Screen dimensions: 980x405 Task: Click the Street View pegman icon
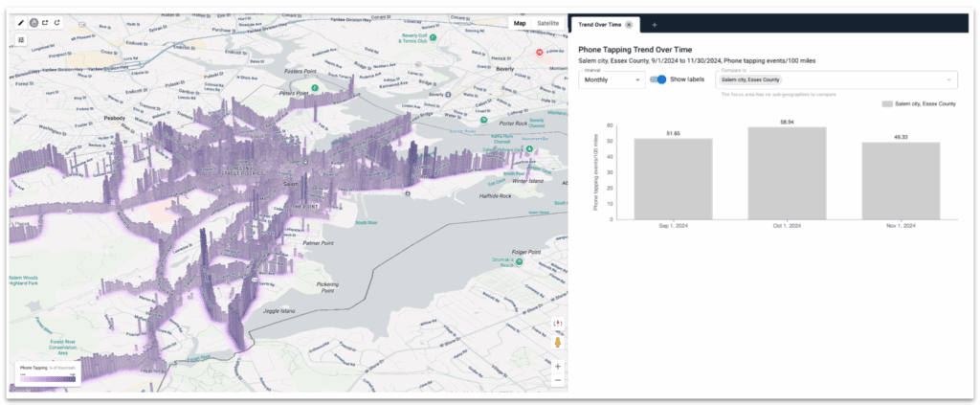[x=557, y=342]
